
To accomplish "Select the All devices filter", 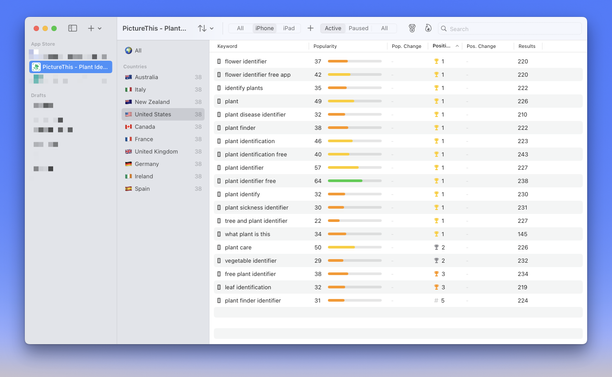I will pyautogui.click(x=240, y=28).
